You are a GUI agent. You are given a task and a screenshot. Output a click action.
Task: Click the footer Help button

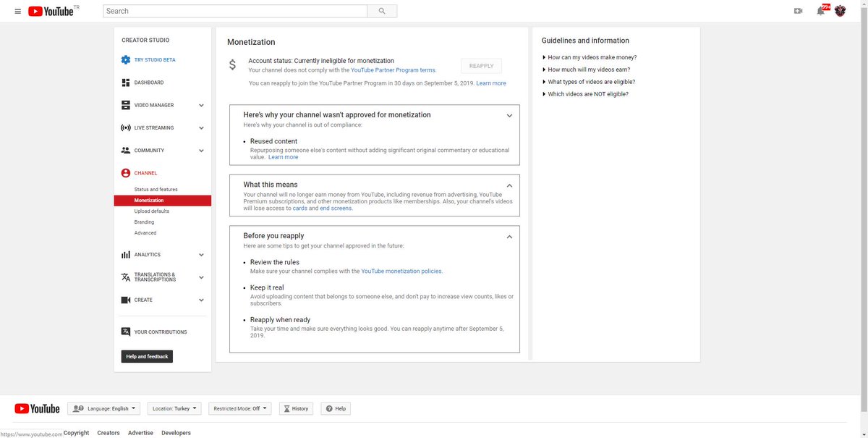pos(336,408)
